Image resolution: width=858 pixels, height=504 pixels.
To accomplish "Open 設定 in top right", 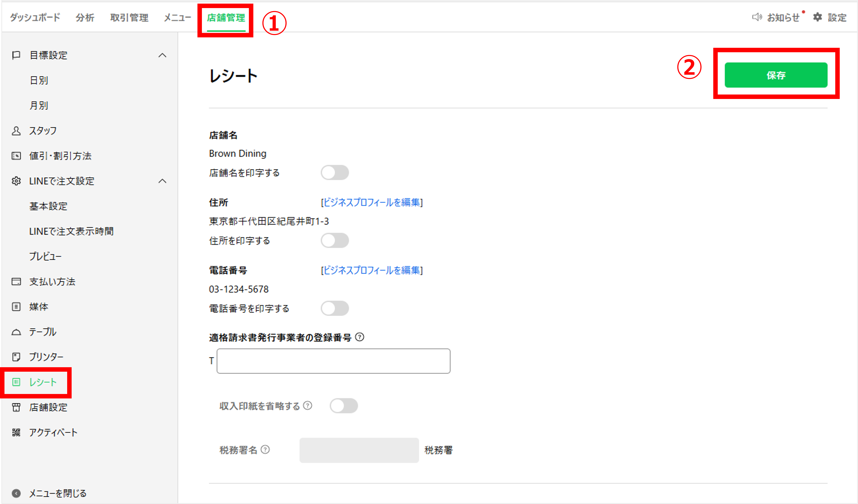I will (x=837, y=17).
